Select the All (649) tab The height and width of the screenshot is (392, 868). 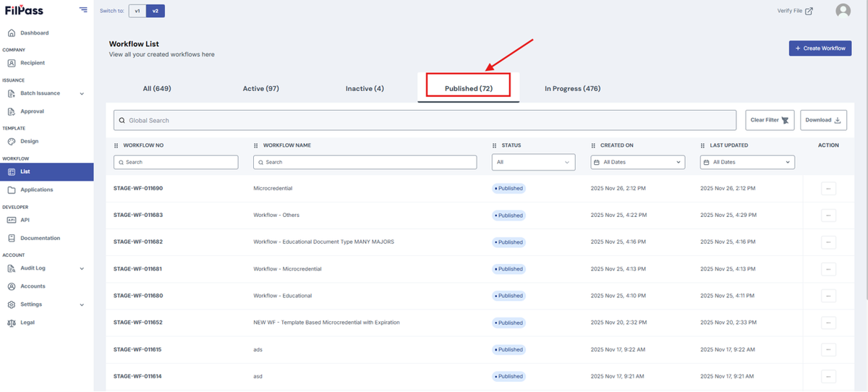coord(157,88)
